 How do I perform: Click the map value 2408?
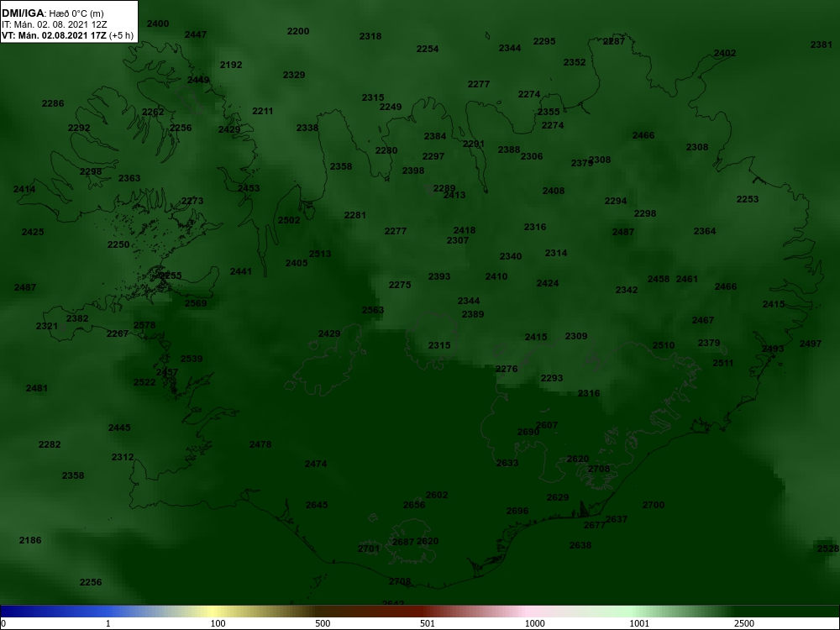point(554,191)
